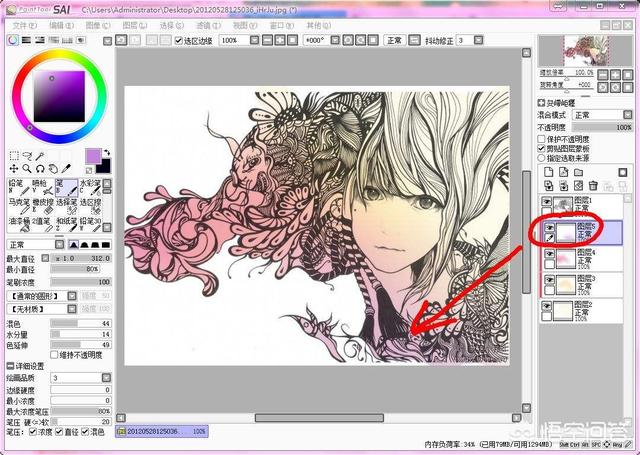Image resolution: width=640 pixels, height=455 pixels.
Task: Select 指定选取来源 radio option
Action: [542, 158]
